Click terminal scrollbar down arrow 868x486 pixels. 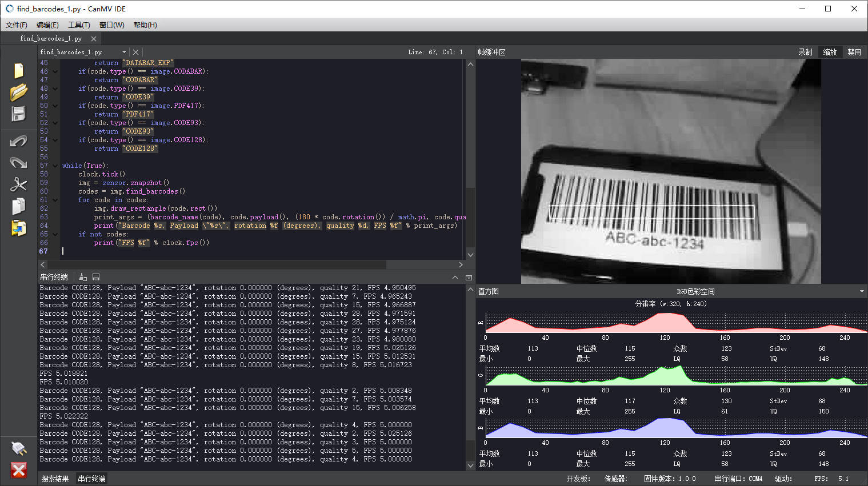470,465
